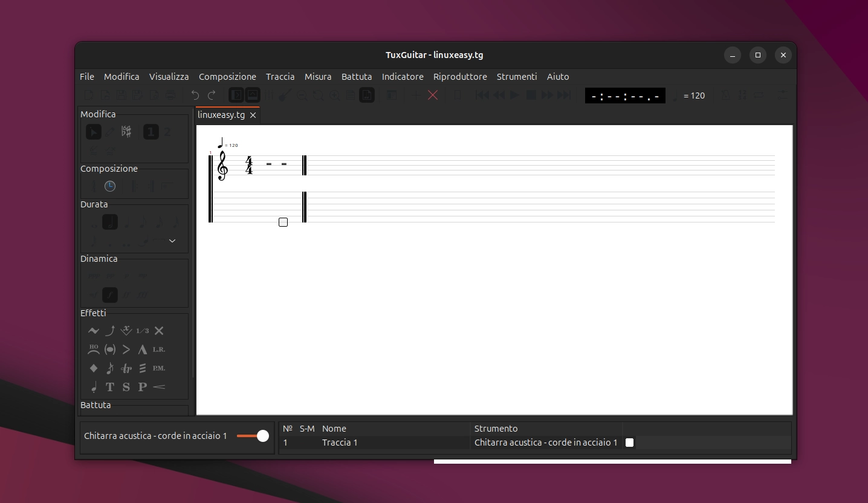Toggle the forte dynamic in Dinamica

click(110, 295)
